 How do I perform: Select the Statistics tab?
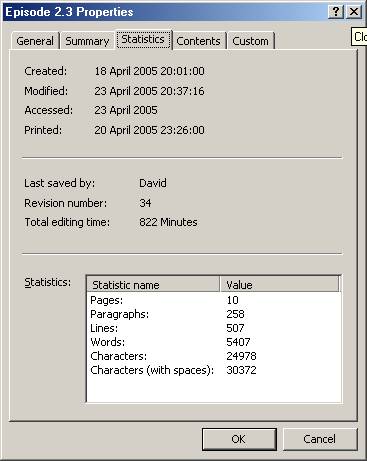click(143, 39)
